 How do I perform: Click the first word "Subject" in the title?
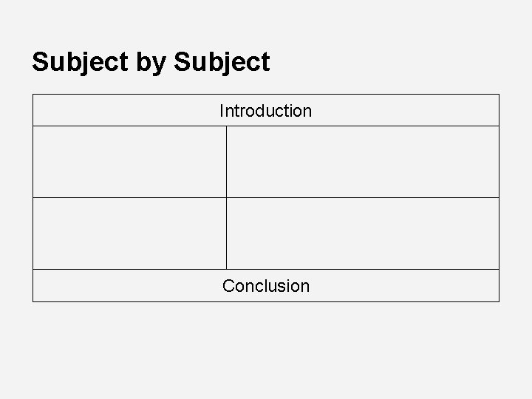[x=81, y=62]
